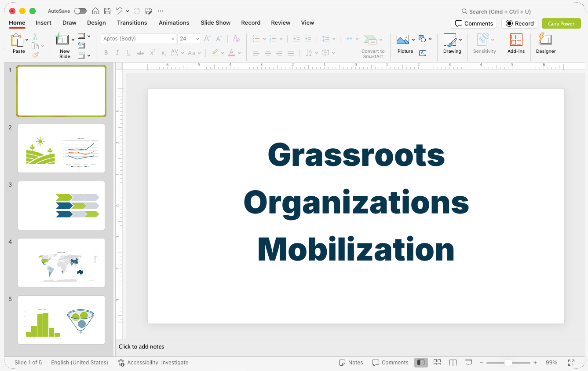Image resolution: width=588 pixels, height=371 pixels.
Task: Save the presentation with the floppy icon
Action: (107, 11)
